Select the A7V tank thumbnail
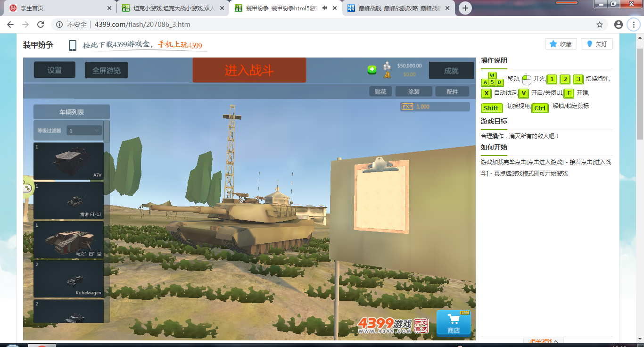Image resolution: width=644 pixels, height=347 pixels. [x=69, y=161]
